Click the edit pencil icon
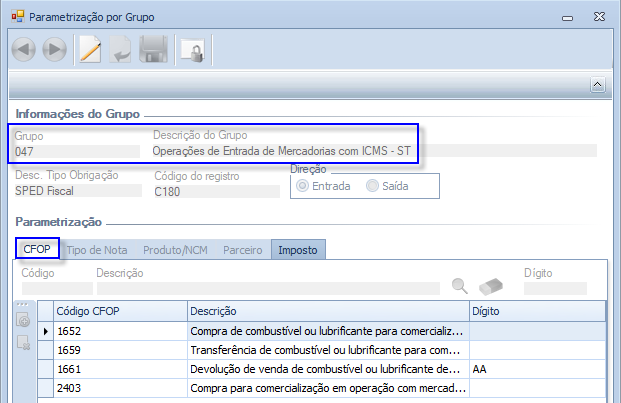The image size is (621, 403). [90, 49]
